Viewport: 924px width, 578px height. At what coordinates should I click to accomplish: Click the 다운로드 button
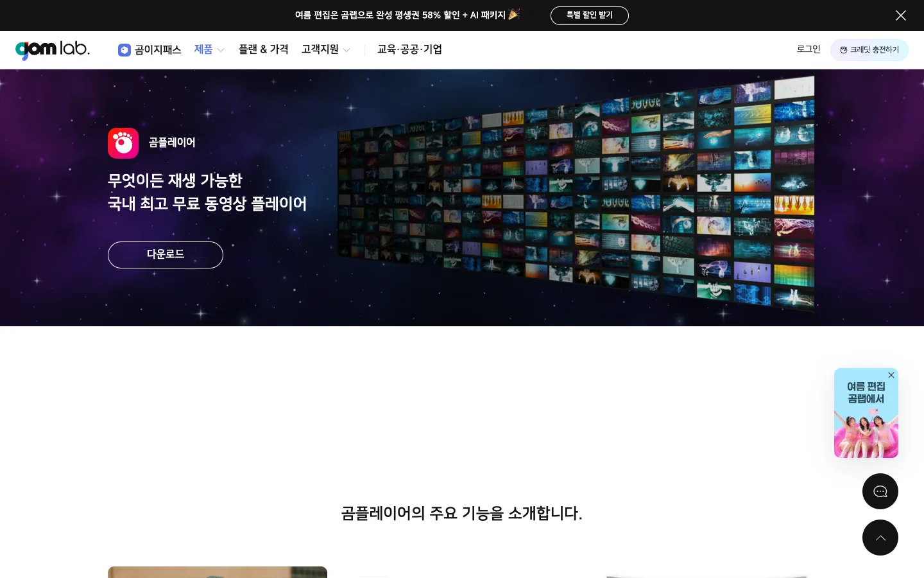(x=166, y=255)
